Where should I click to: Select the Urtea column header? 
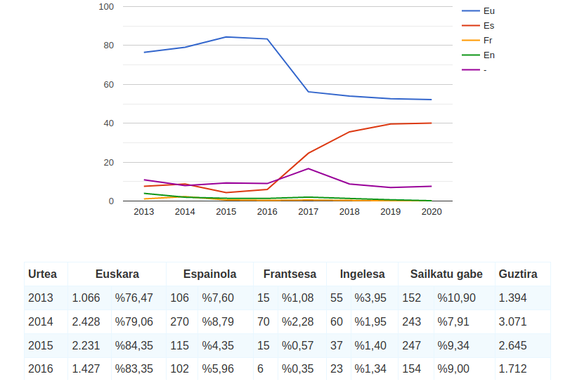pos(46,274)
